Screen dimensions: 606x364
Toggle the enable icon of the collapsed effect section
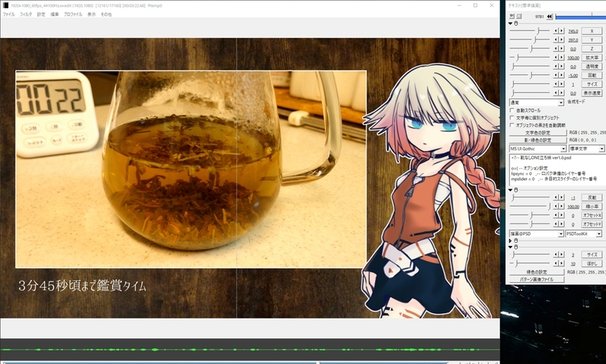[516, 241]
